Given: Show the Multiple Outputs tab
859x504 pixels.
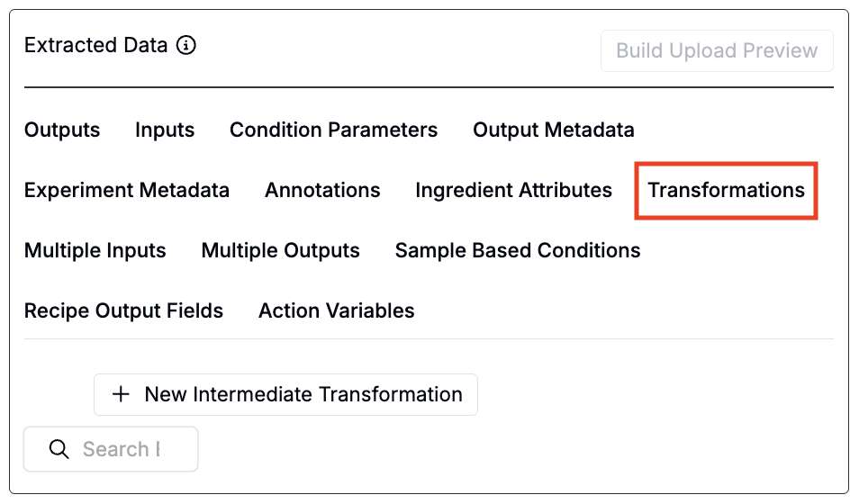Looking at the screenshot, I should coord(280,251).
